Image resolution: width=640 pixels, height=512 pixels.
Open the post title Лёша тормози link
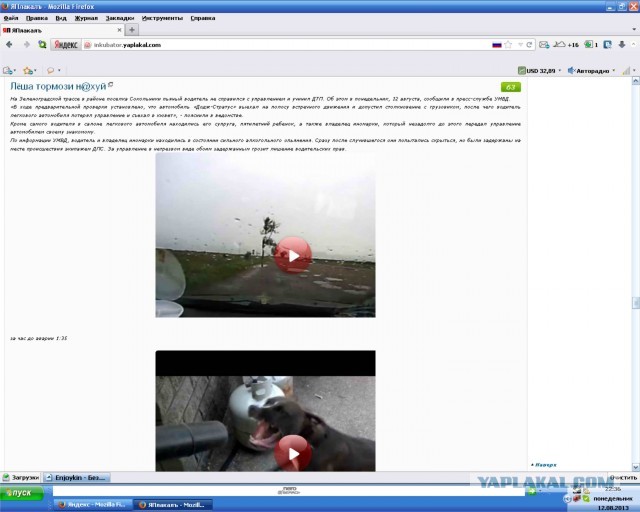[58, 87]
